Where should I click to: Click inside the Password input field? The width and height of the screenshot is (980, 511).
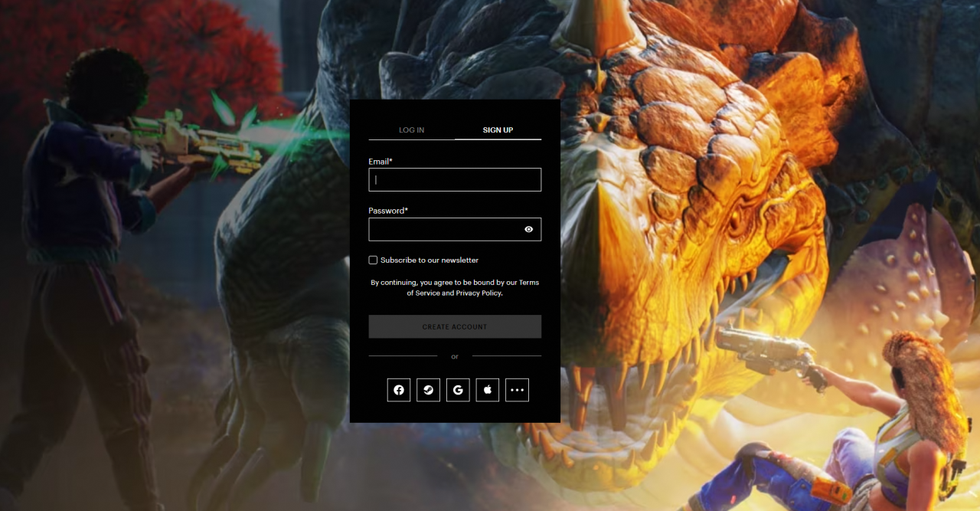click(444, 229)
